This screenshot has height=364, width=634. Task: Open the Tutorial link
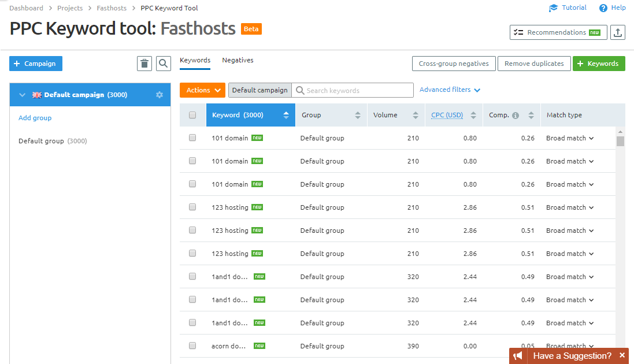[568, 8]
